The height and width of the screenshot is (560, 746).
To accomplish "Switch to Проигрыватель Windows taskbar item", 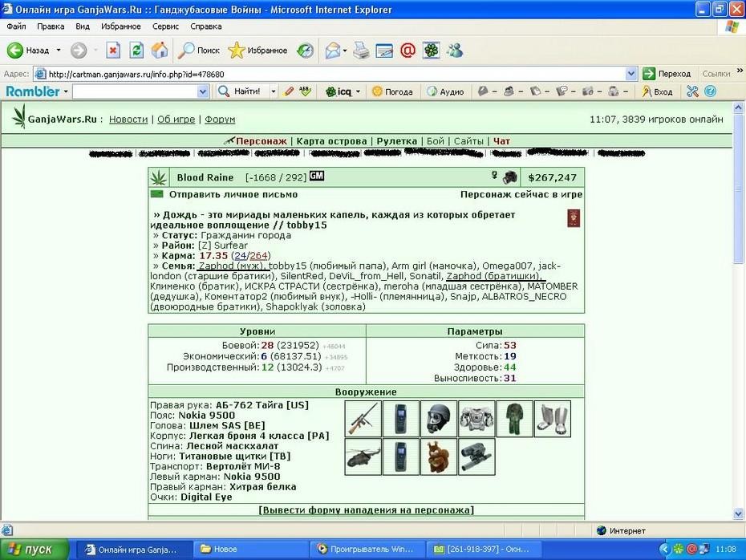I will click(366, 550).
